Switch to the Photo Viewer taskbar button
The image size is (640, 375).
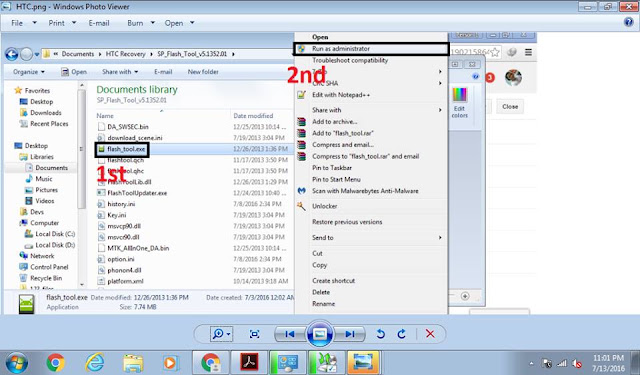(363, 363)
